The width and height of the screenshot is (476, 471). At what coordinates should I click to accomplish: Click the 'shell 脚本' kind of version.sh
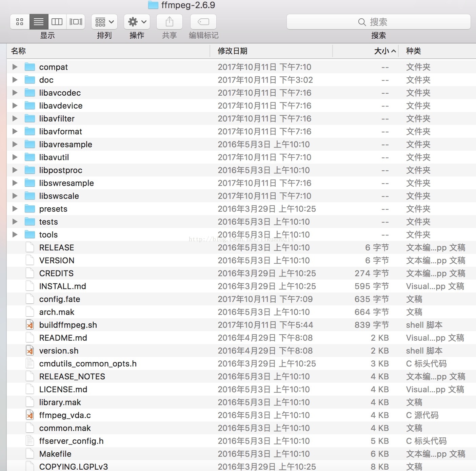point(424,351)
